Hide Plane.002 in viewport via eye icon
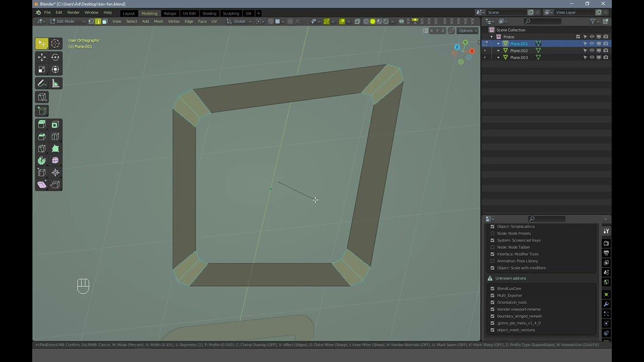The width and height of the screenshot is (644, 362). click(592, 51)
